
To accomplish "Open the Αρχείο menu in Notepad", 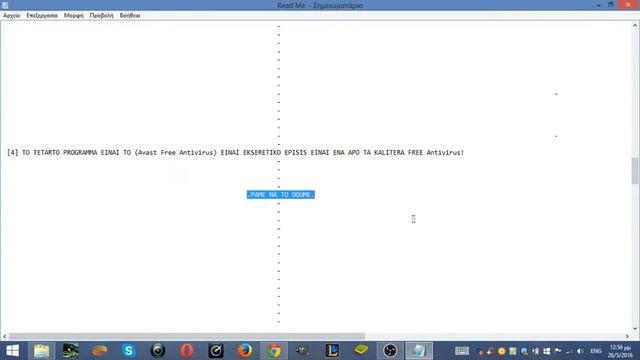I will [x=12, y=16].
